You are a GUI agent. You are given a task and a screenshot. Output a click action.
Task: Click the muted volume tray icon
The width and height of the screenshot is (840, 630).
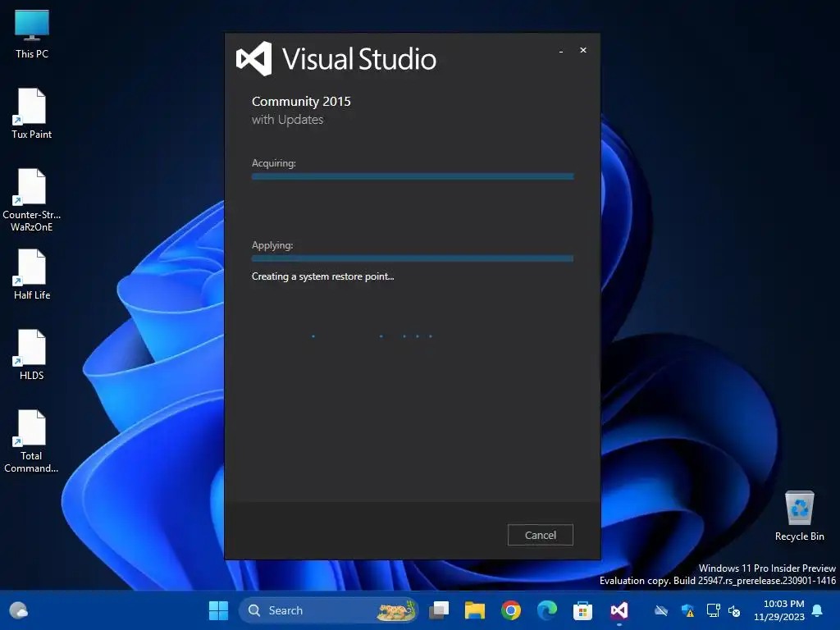pyautogui.click(x=734, y=610)
